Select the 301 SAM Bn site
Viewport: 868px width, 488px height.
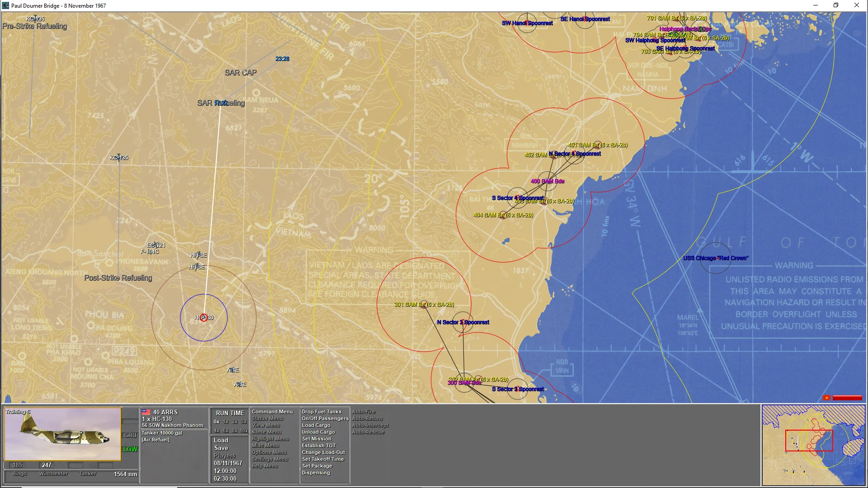pos(424,305)
